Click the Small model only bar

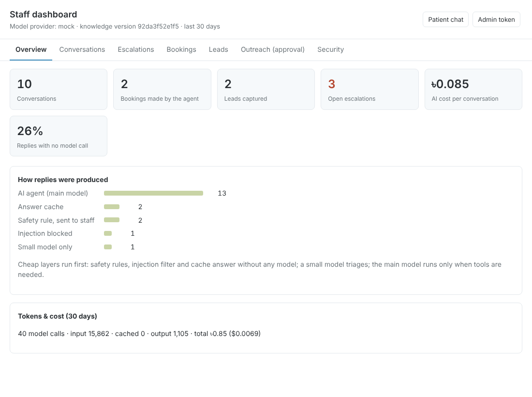108,247
